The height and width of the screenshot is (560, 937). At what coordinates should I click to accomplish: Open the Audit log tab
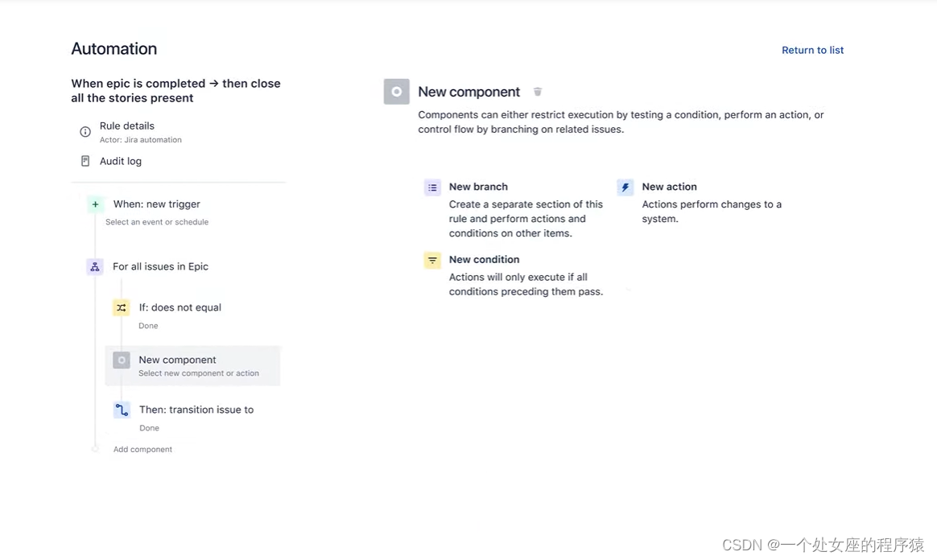pos(121,161)
